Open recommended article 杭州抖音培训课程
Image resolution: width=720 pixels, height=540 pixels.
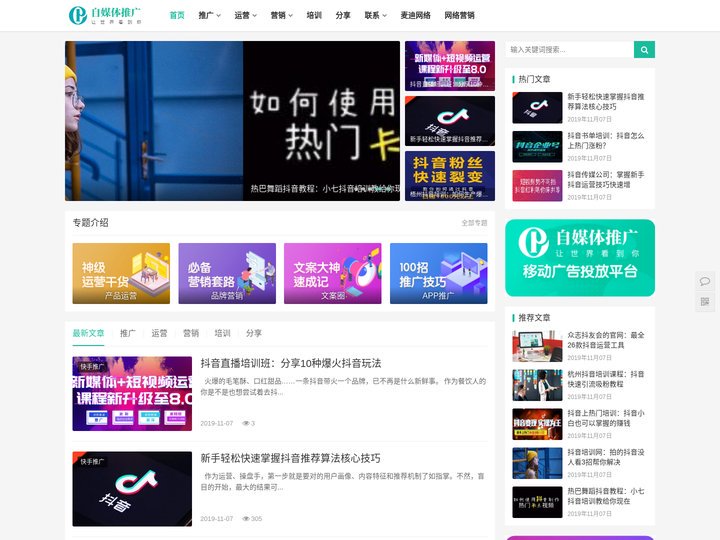pos(606,379)
